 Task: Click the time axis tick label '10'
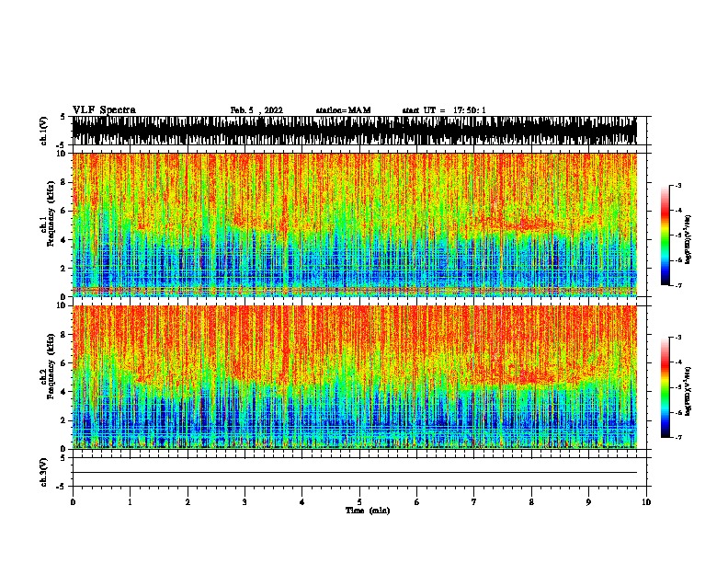pos(646,502)
